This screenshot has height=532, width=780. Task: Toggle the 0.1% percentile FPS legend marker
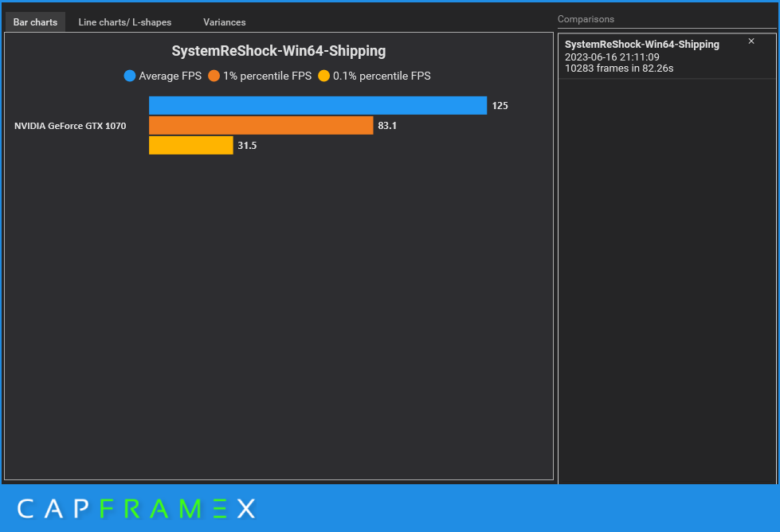click(323, 76)
